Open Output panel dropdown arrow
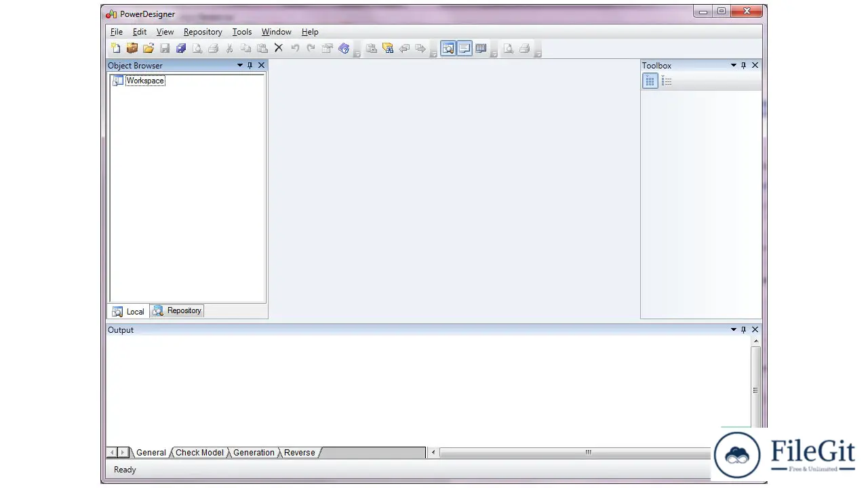 coord(734,329)
